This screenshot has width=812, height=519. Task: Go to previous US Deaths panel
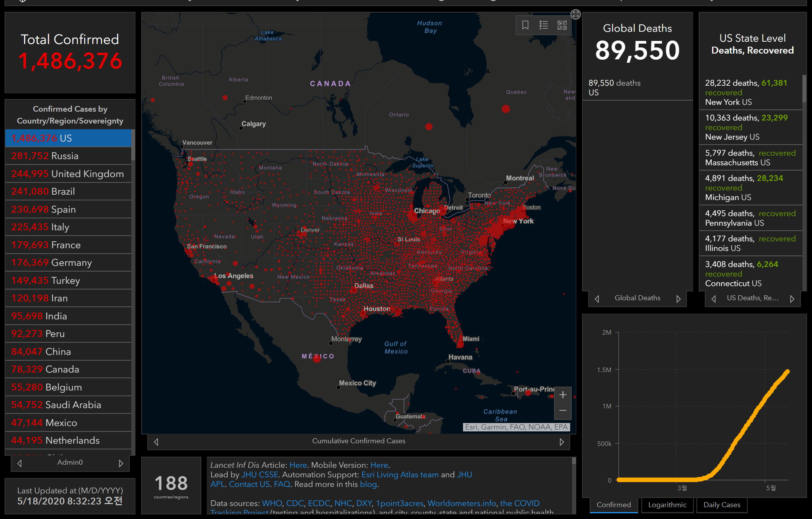click(713, 299)
